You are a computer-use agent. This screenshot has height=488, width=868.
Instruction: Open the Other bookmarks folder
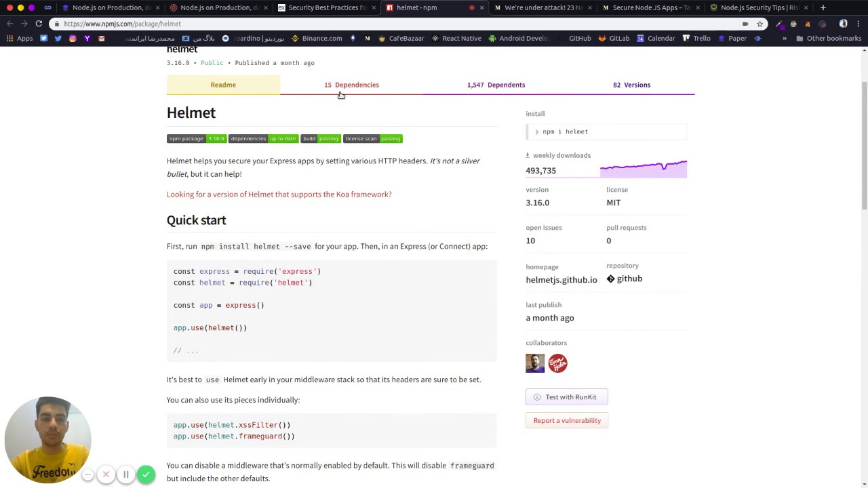tap(829, 39)
